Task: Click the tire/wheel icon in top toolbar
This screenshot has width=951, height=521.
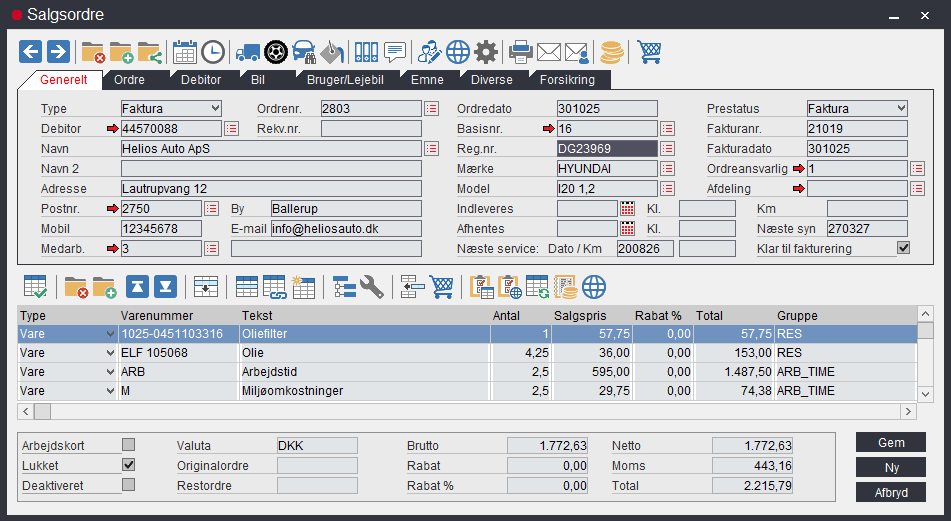Action: pos(276,51)
